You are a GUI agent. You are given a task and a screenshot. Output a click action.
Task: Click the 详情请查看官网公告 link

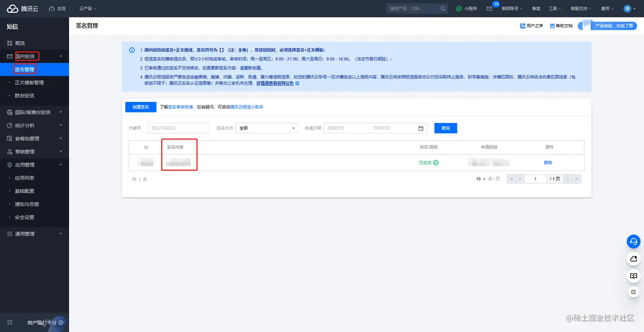tap(275, 84)
